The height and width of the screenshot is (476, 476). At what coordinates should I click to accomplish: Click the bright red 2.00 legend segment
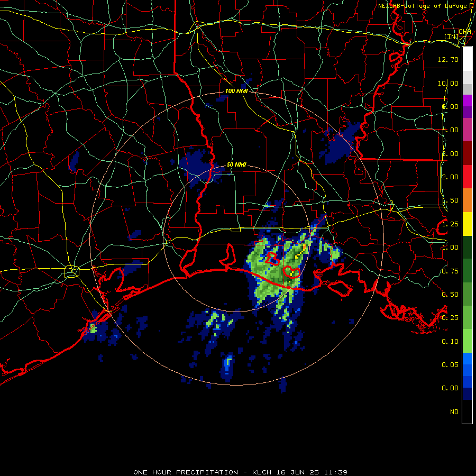point(467,177)
